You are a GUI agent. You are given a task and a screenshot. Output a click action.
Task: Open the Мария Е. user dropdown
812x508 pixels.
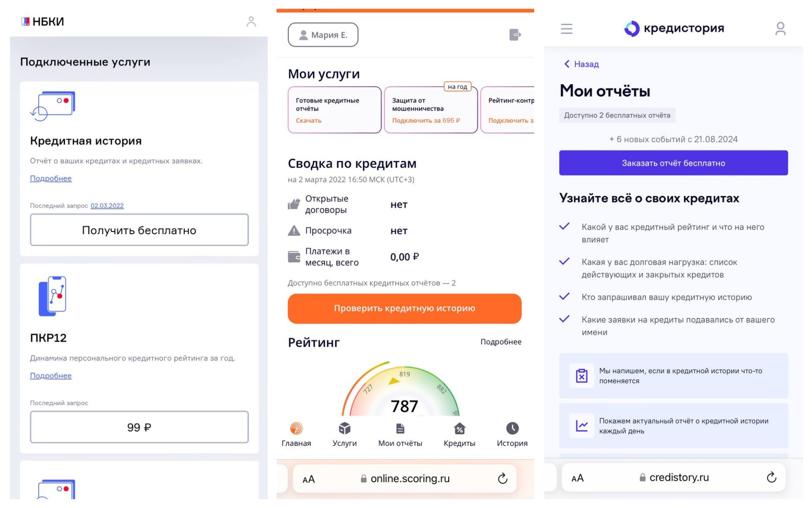pyautogui.click(x=323, y=35)
